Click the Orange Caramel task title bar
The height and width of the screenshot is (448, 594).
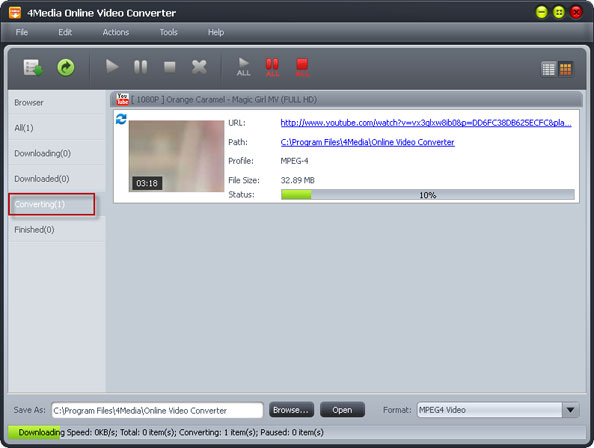346,100
